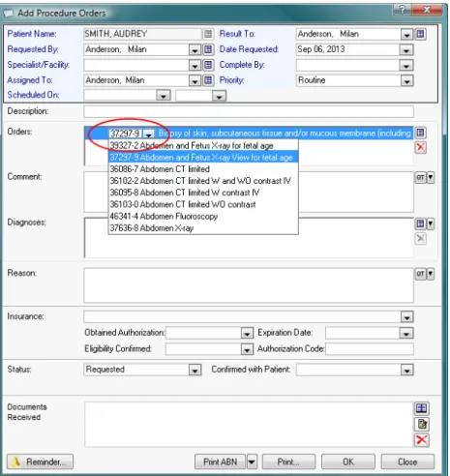Open the Diagnoses lookup icon
The image size is (450, 476).
pos(420,223)
